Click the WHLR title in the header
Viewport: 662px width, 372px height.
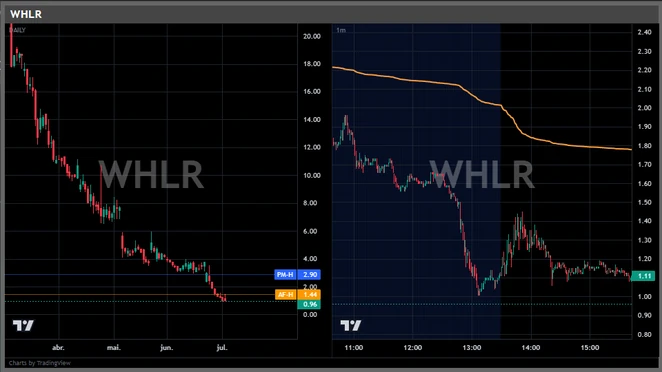26,14
